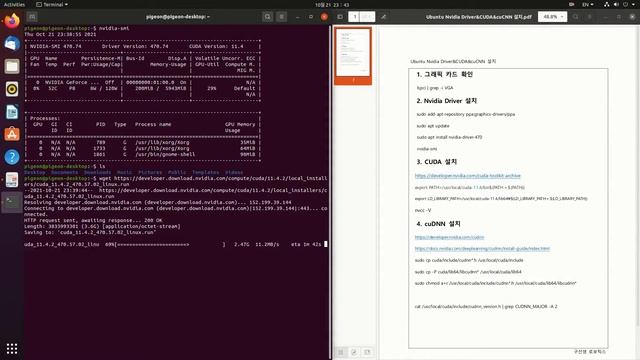Image resolution: width=640 pixels, height=360 pixels.
Task: Select the page 1 thumbnail in the sidebar
Action: coord(353,56)
